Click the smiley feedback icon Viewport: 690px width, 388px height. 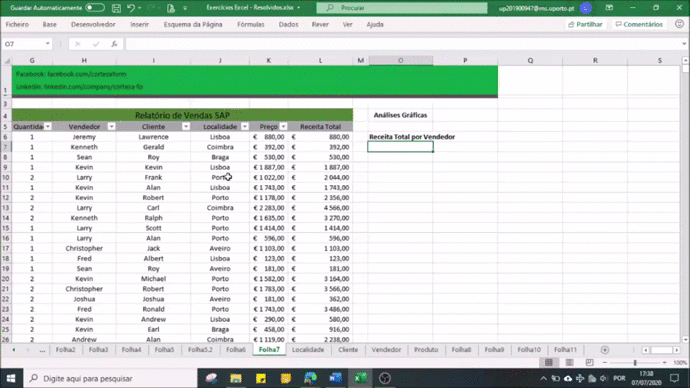pos(679,24)
